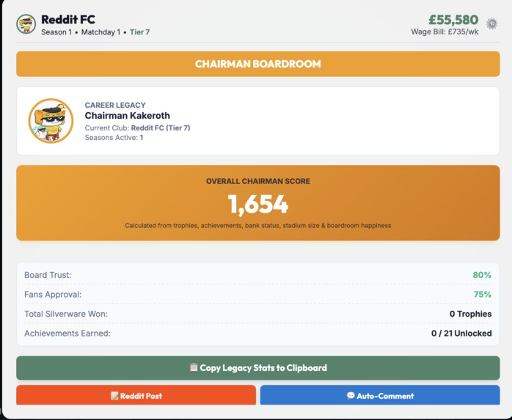Image resolution: width=512 pixels, height=420 pixels.
Task: Click the 0 / 21 Unlocked value
Action: pos(461,334)
